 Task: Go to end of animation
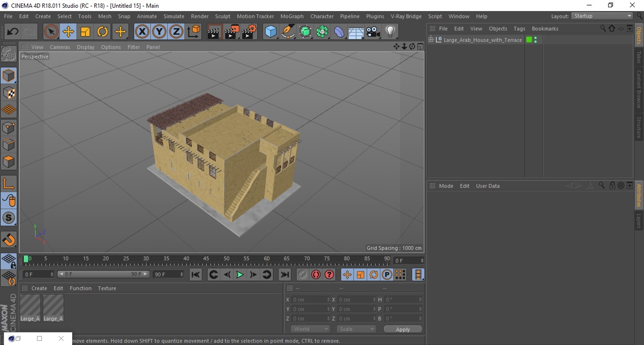coord(285,275)
